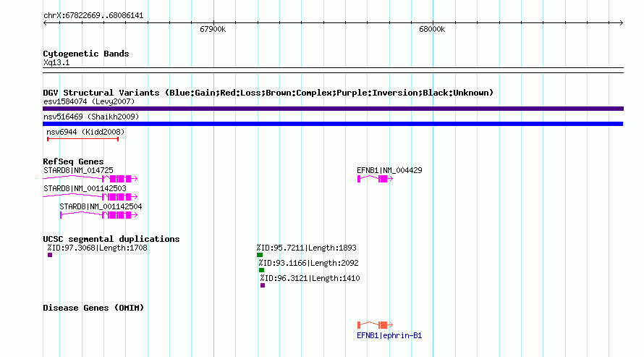Click the magenta EFNB1 RefSeq gene glyph
The height and width of the screenshot is (357, 644).
[375, 179]
